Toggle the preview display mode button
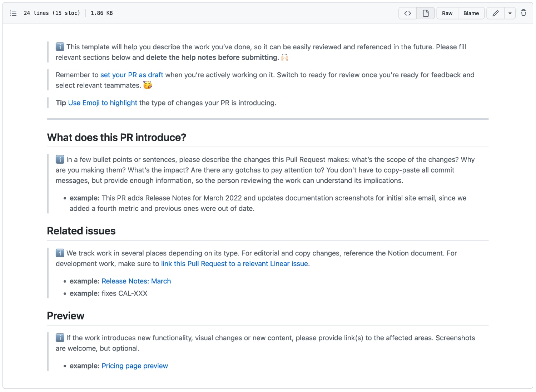The image size is (536, 392). click(x=425, y=13)
